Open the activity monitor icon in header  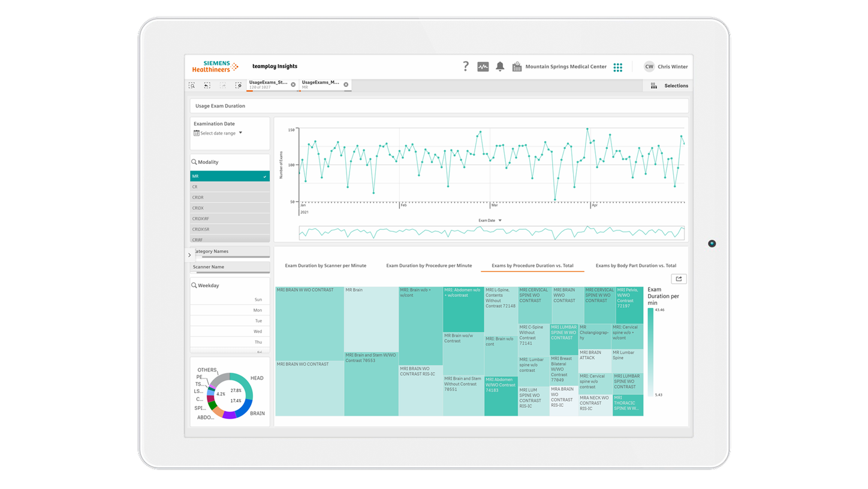click(x=483, y=67)
